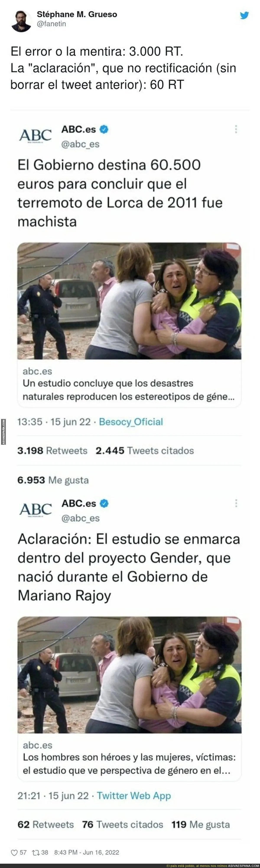The height and width of the screenshot is (868, 260).
Task: Click the verified badge on the second ABC.es tweet
Action: [x=104, y=503]
